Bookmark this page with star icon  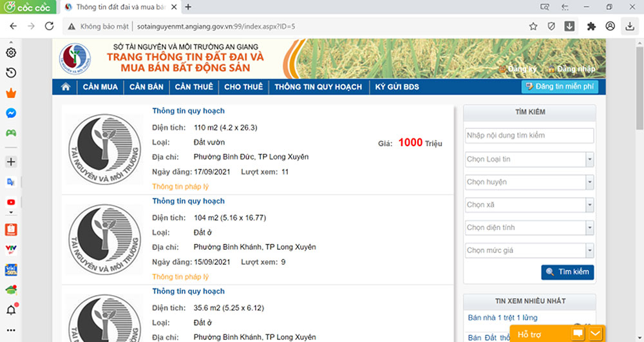coord(533,26)
